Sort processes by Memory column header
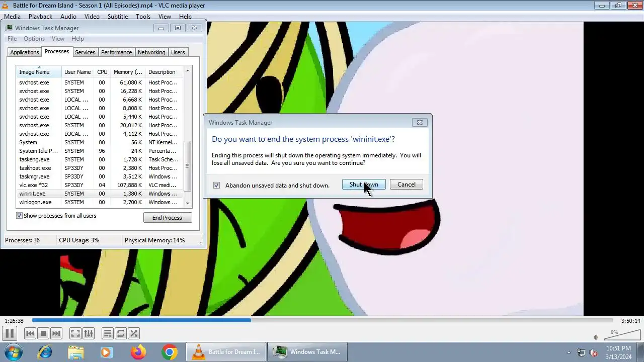 pos(128,72)
